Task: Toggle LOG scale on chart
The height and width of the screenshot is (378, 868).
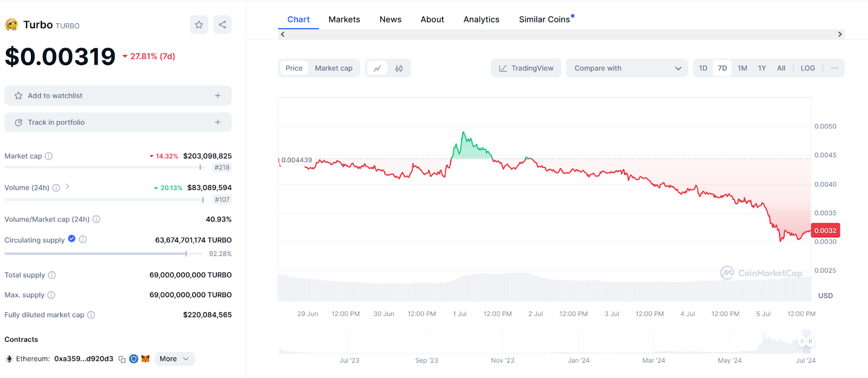Action: tap(808, 68)
